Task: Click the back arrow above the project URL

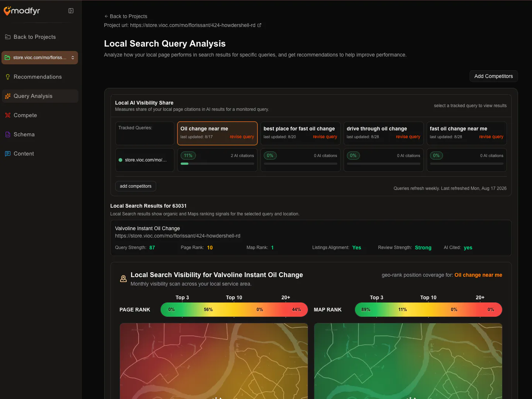Action: 106,16
